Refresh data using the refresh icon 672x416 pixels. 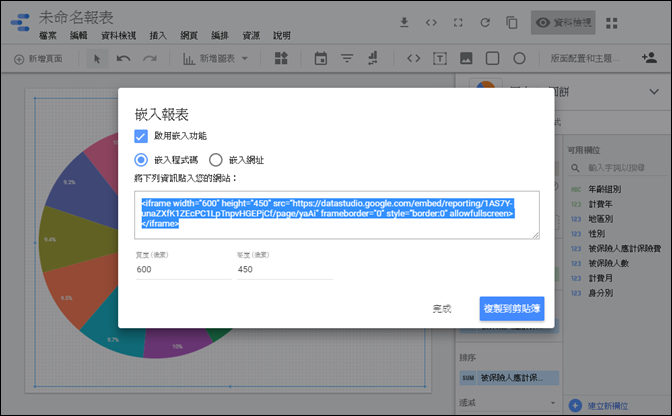coord(485,22)
